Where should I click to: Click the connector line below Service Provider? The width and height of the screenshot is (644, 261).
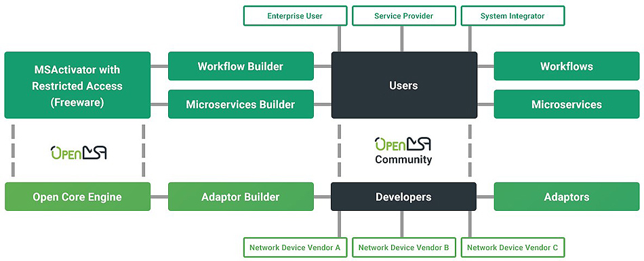pyautogui.click(x=402, y=39)
